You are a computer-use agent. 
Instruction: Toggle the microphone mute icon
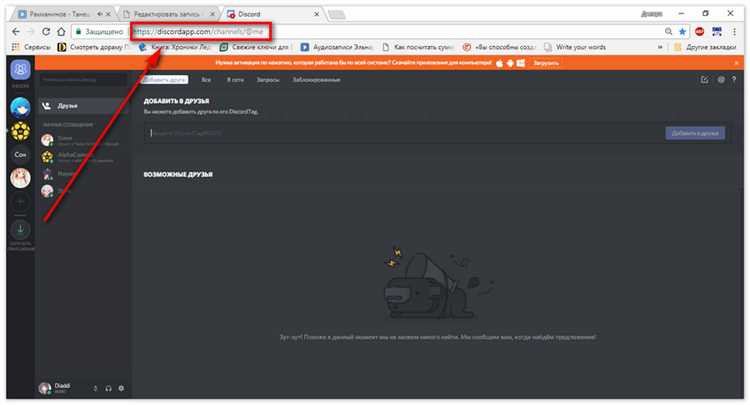point(96,388)
